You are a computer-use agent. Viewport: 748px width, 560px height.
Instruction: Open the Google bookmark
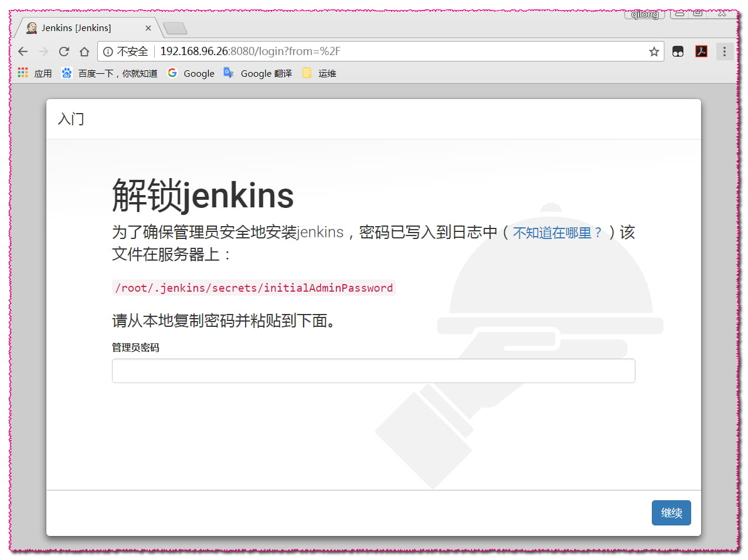(191, 73)
